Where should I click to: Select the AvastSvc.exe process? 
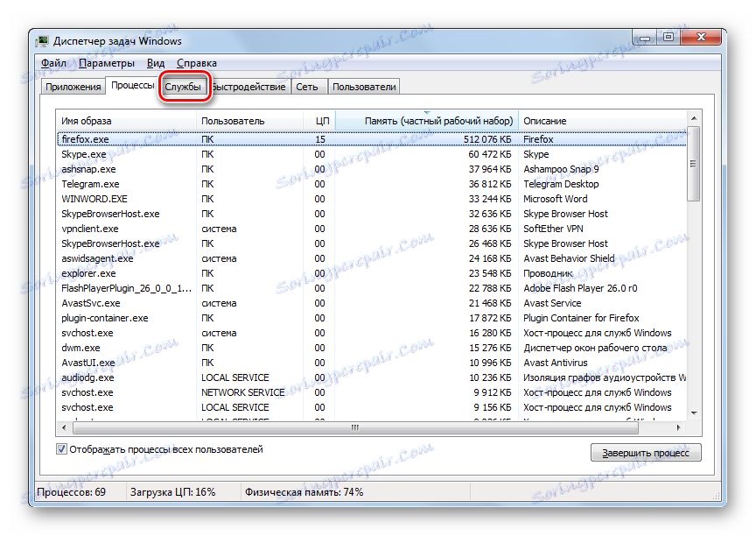coord(371,303)
